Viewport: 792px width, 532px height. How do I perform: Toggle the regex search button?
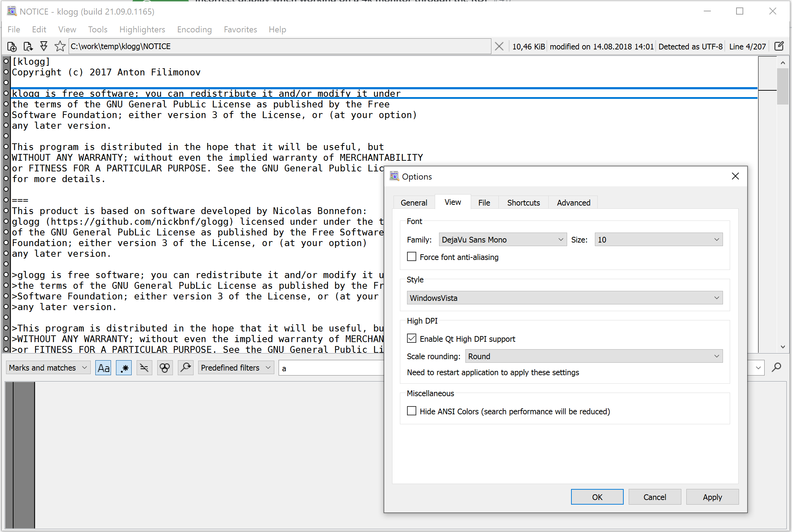pyautogui.click(x=124, y=368)
